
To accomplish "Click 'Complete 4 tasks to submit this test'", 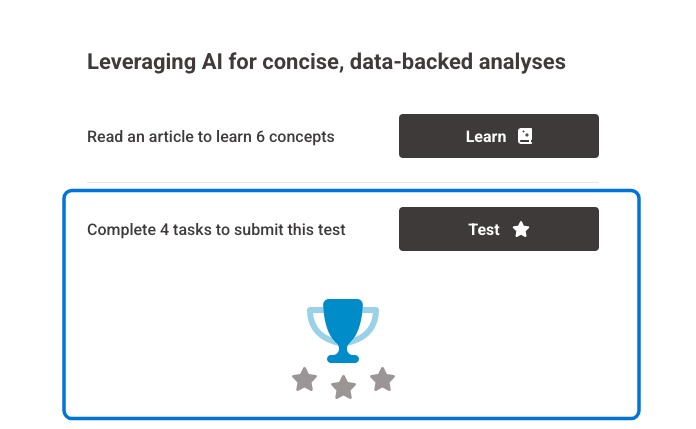I will [x=216, y=229].
